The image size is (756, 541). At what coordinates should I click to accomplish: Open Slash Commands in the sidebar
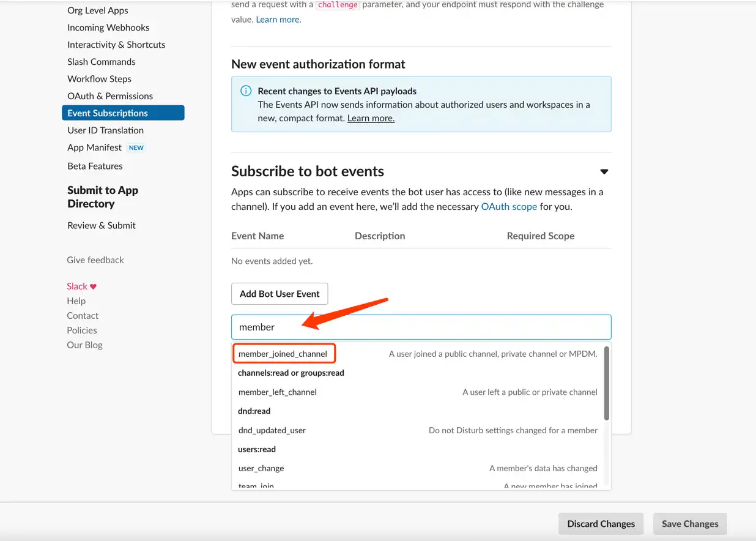[x=102, y=62]
